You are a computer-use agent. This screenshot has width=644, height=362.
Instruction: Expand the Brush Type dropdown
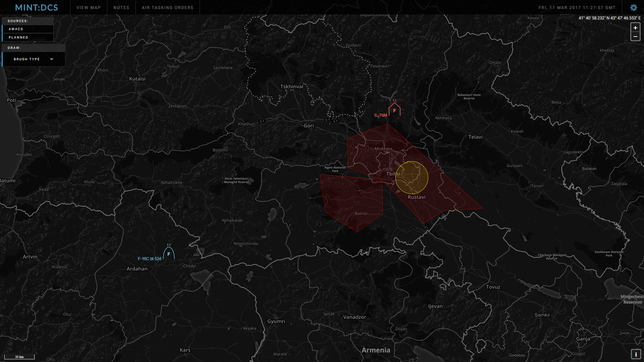point(34,59)
